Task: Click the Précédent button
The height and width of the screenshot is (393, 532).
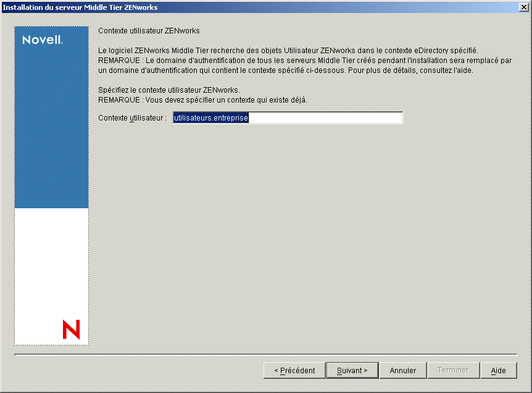Action: 294,370
